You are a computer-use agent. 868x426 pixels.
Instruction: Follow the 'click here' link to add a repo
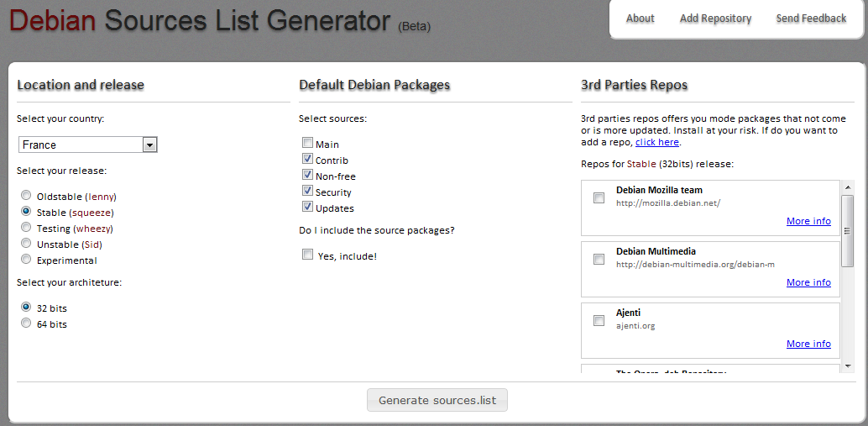657,142
